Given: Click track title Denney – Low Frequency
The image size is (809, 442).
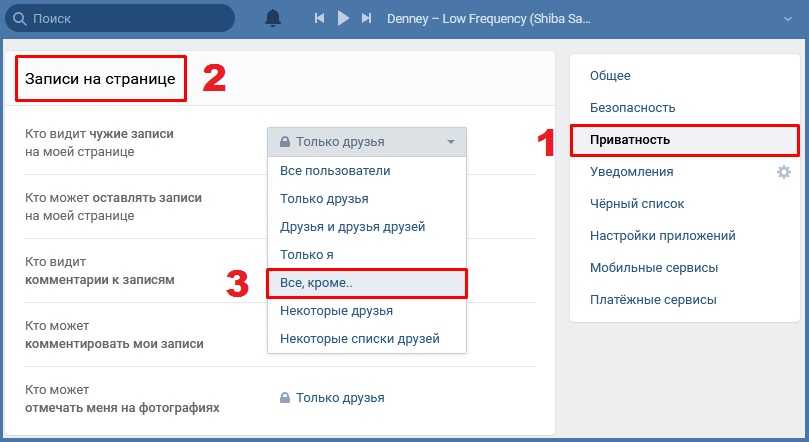Looking at the screenshot, I should 488,19.
